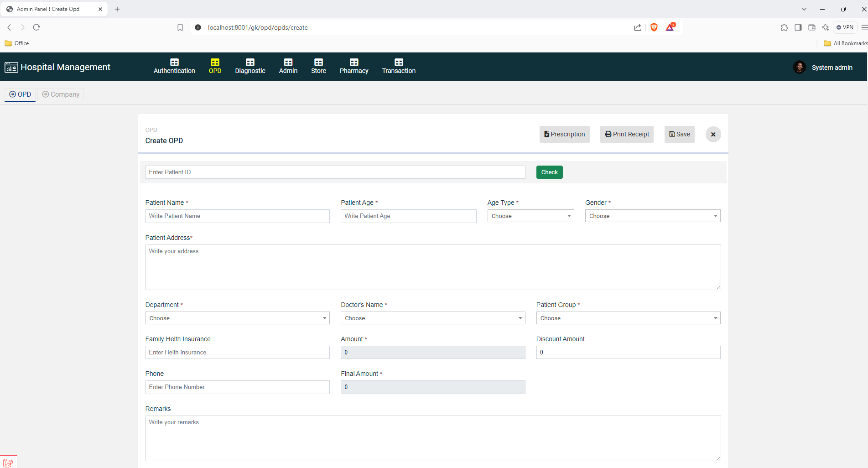Open the Transaction menu
Image resolution: width=868 pixels, height=468 pixels.
tap(399, 67)
